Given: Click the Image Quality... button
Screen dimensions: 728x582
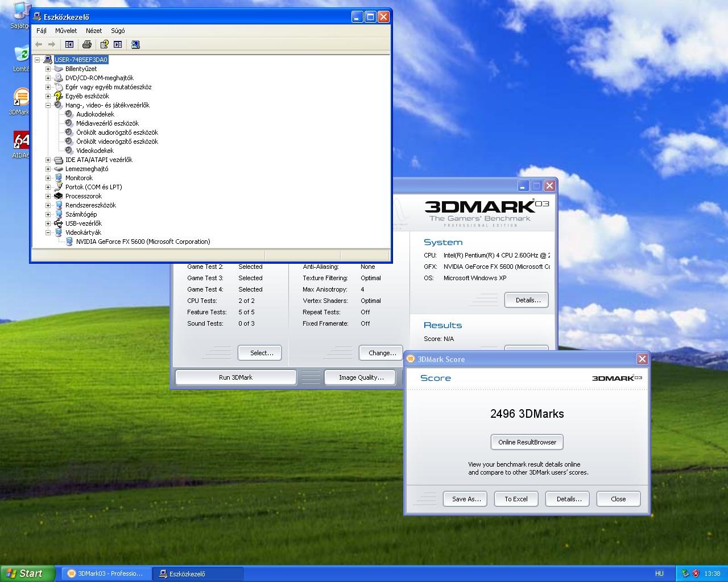Looking at the screenshot, I should [x=361, y=377].
